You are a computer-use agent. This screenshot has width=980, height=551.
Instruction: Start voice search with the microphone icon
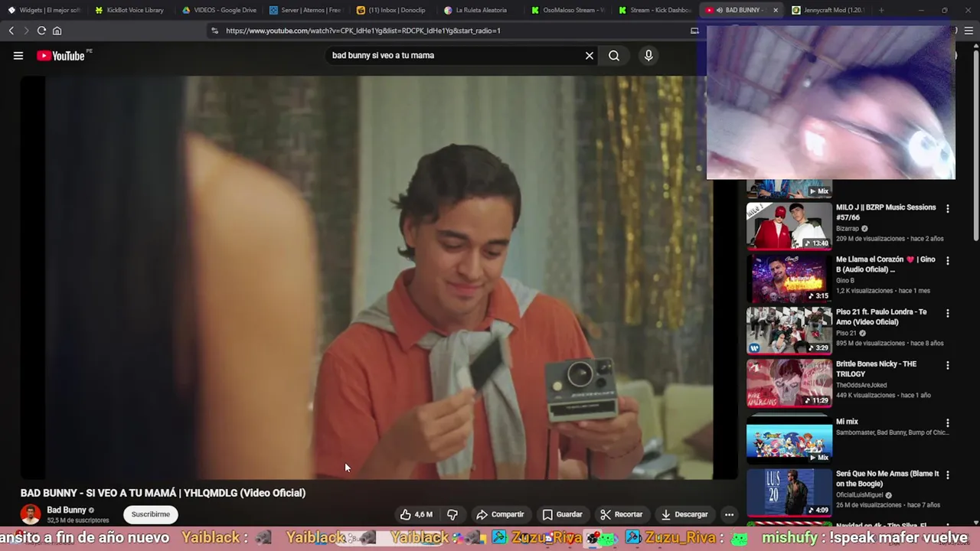point(648,55)
